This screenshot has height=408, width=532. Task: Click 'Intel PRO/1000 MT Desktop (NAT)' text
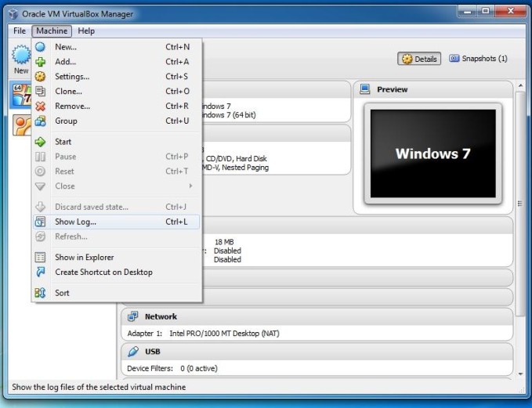(224, 334)
